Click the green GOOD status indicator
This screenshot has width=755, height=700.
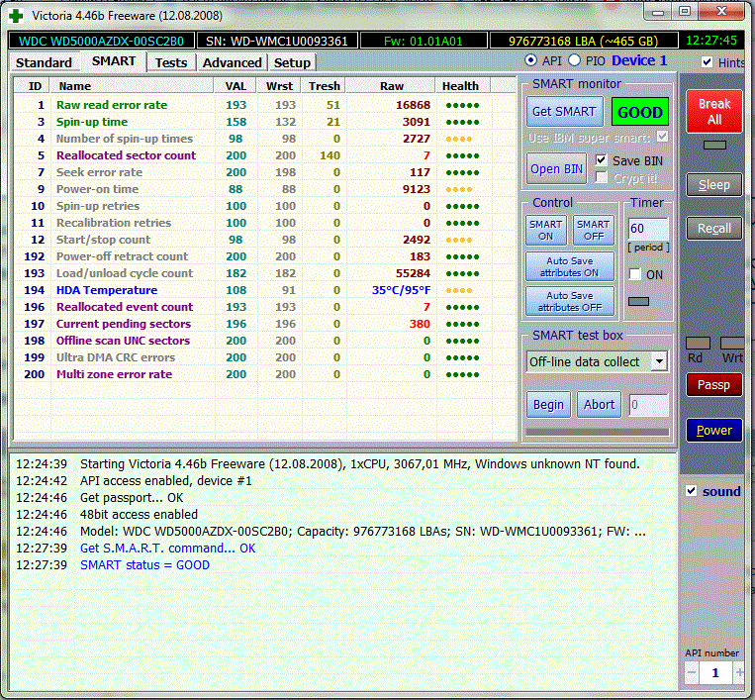(640, 112)
